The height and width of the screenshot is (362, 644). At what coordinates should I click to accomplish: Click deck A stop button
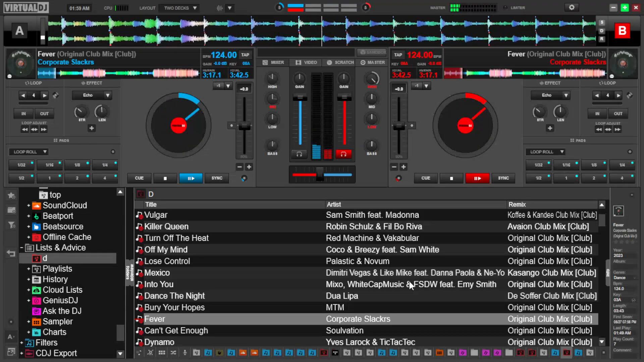click(x=165, y=178)
